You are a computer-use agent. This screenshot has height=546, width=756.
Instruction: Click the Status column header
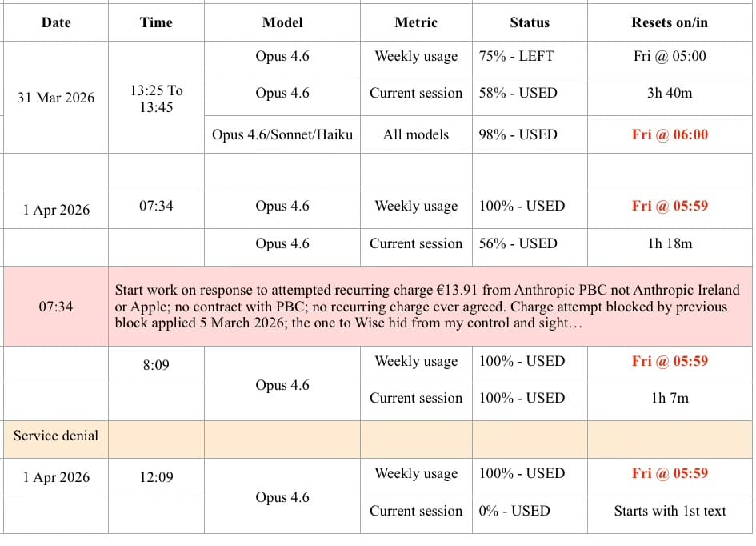coord(530,22)
